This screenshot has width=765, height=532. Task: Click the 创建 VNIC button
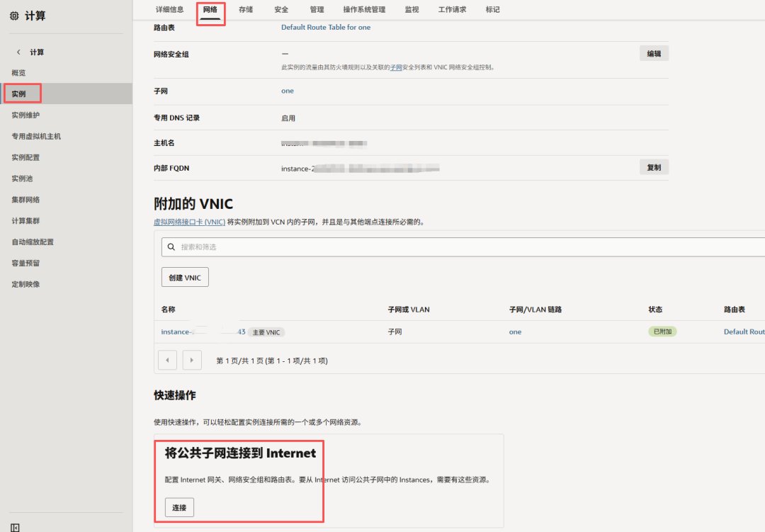185,277
